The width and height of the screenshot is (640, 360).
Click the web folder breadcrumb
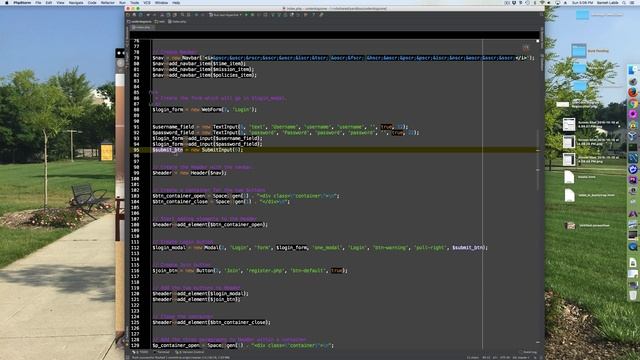pyautogui.click(x=160, y=22)
